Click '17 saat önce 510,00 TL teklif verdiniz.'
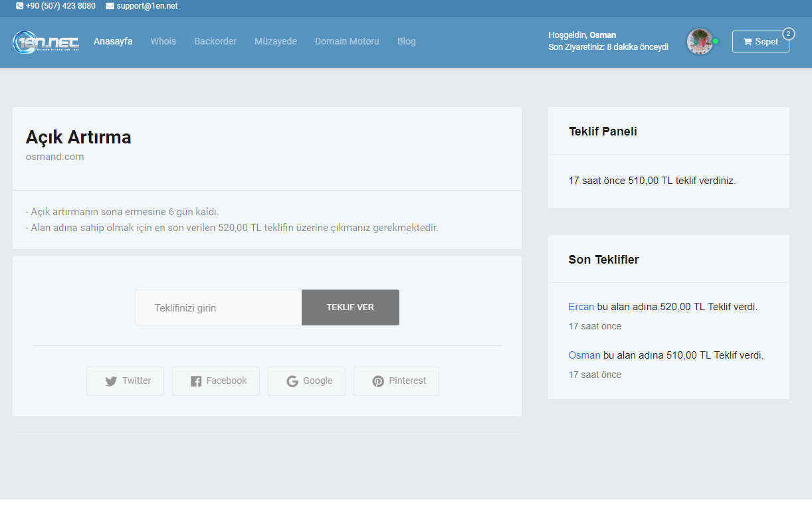812x514 pixels. (x=652, y=181)
